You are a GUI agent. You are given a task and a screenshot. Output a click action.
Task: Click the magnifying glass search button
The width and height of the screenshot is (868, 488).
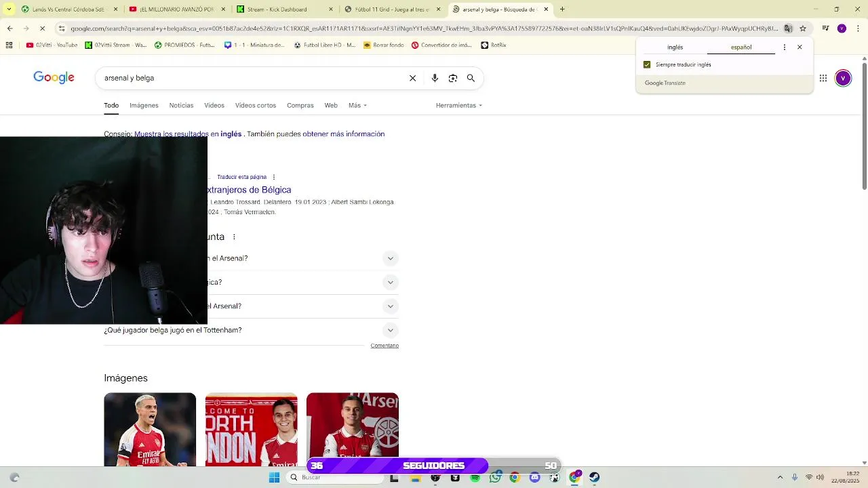click(x=471, y=78)
